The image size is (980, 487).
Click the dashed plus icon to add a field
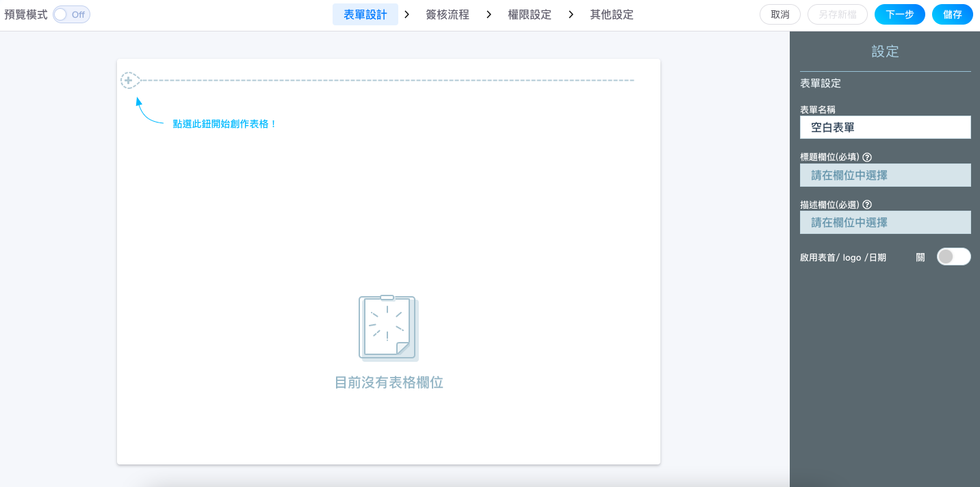[x=129, y=81]
